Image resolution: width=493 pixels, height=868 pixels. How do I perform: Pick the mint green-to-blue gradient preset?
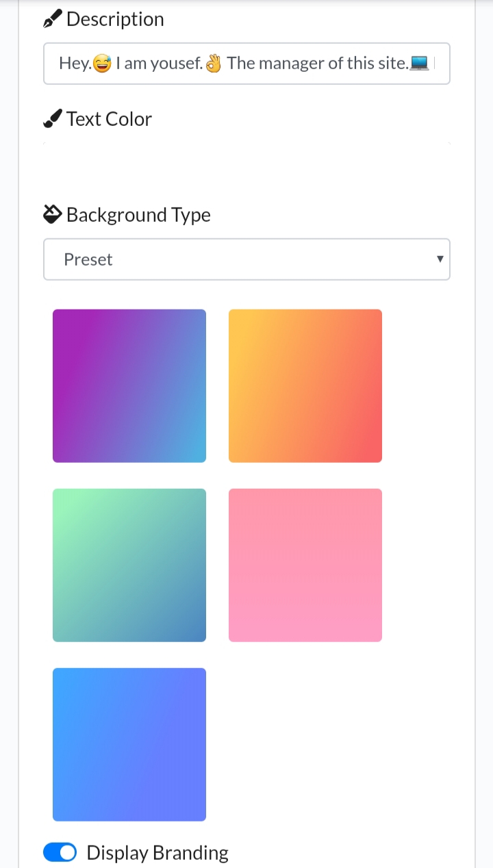click(129, 565)
